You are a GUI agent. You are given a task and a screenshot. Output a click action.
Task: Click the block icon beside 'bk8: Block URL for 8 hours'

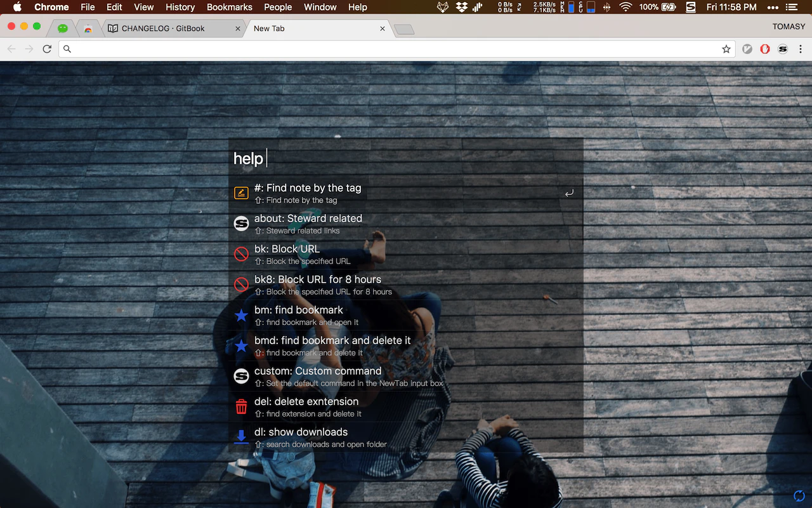click(x=241, y=284)
